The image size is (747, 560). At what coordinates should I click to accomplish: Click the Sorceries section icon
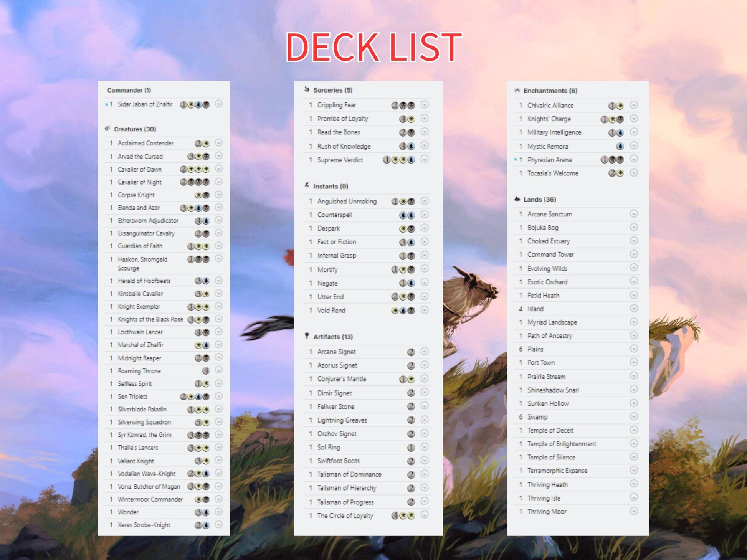click(x=307, y=89)
